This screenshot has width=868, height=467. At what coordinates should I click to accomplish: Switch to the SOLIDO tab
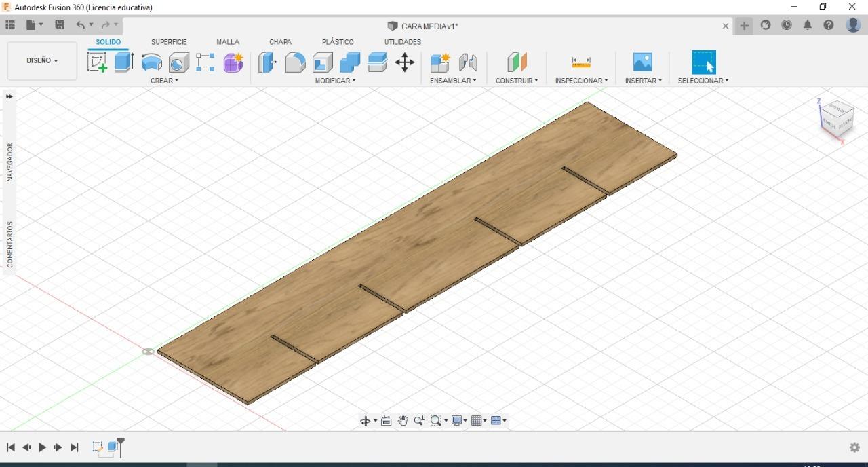tap(108, 42)
